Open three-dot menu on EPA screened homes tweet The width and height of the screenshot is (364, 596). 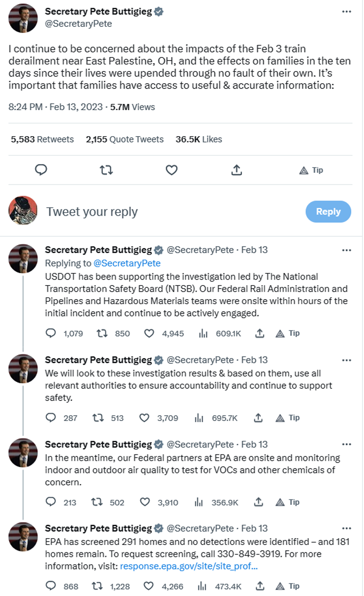point(347,529)
